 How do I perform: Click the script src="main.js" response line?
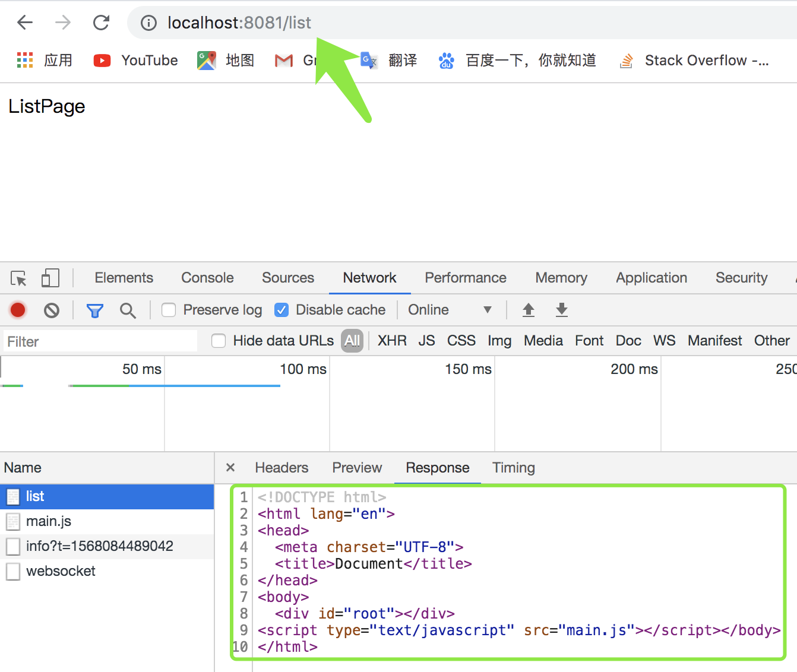pos(519,630)
